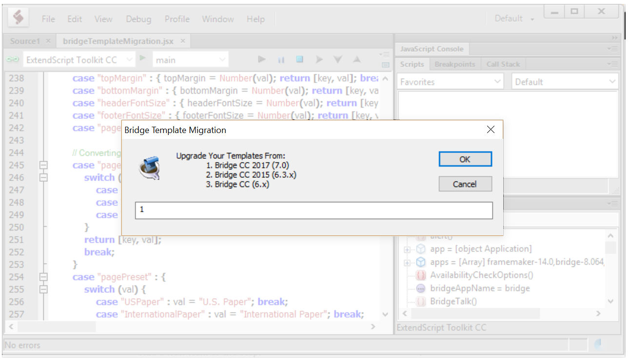Expand the app = [object Application] node
The image size is (630, 364).
click(407, 249)
